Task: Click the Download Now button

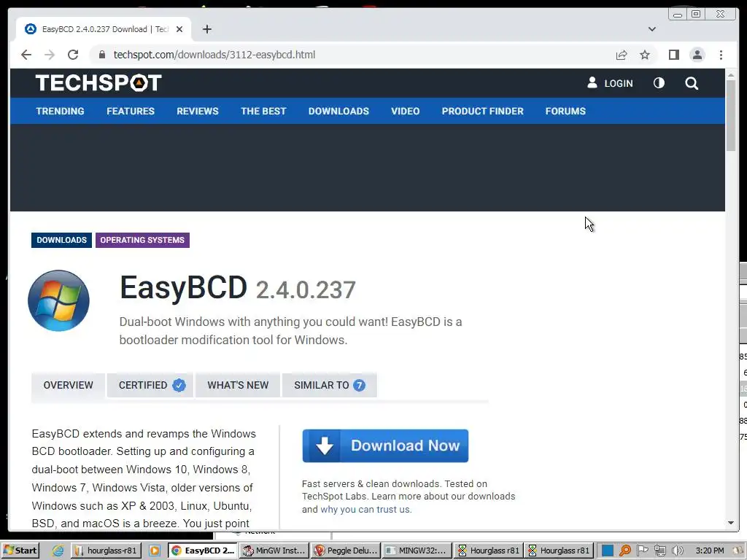Action: pos(385,446)
